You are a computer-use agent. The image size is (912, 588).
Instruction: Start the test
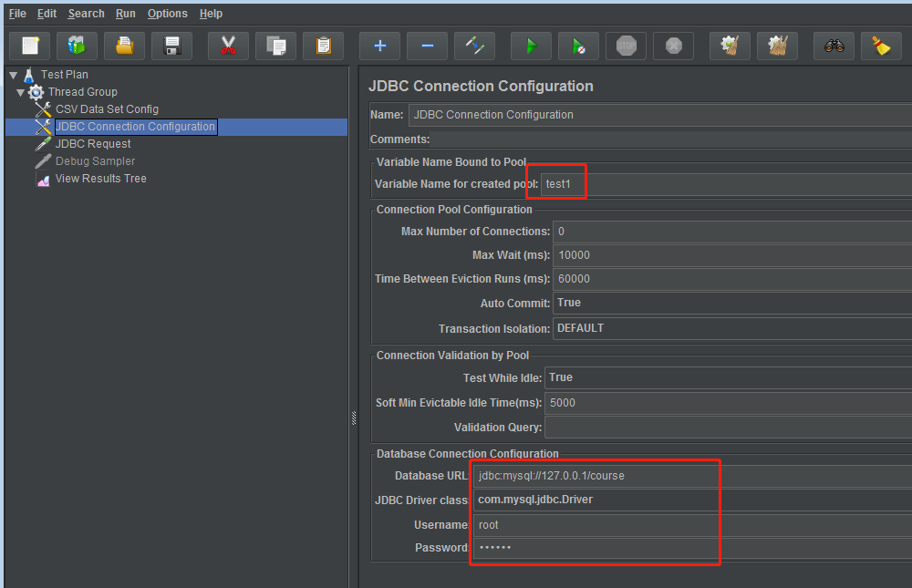[531, 46]
